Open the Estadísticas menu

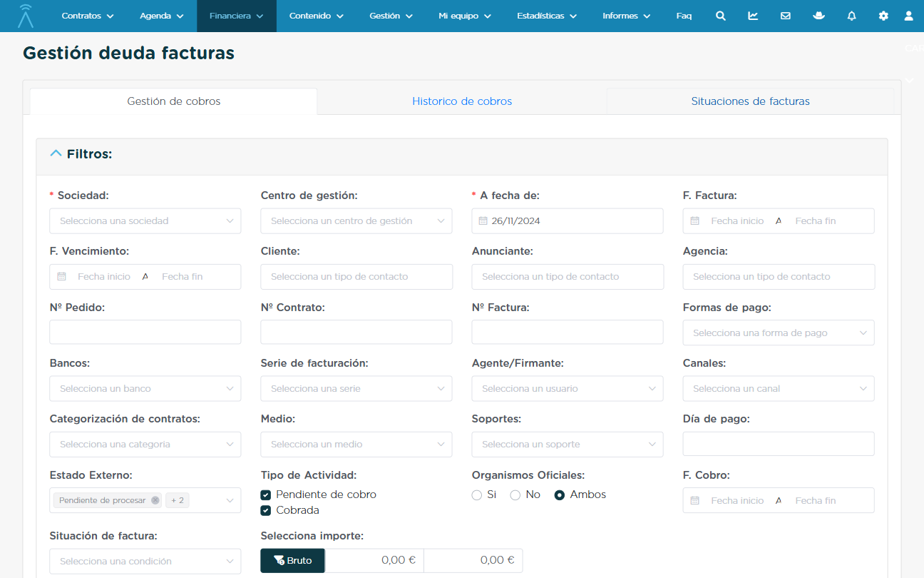pos(547,16)
